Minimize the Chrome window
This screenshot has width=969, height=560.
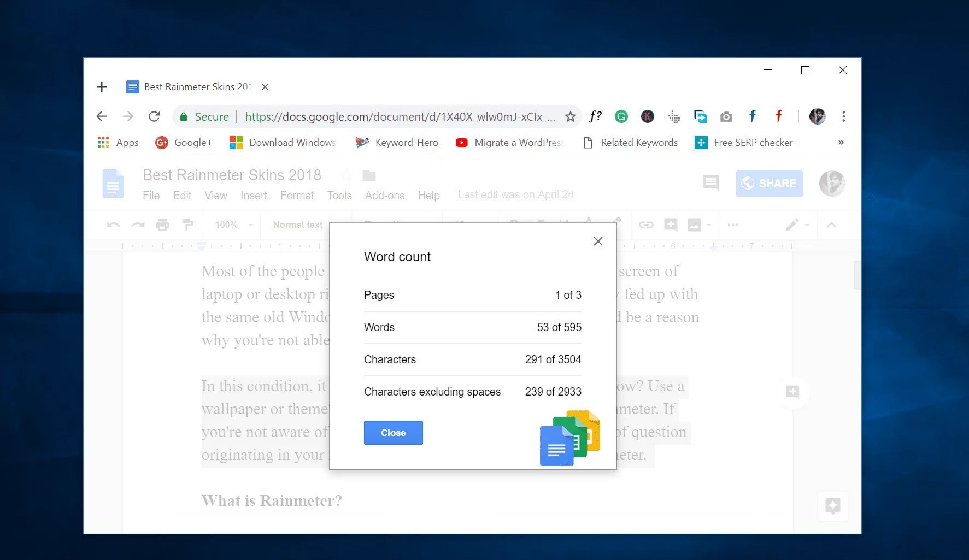point(768,70)
